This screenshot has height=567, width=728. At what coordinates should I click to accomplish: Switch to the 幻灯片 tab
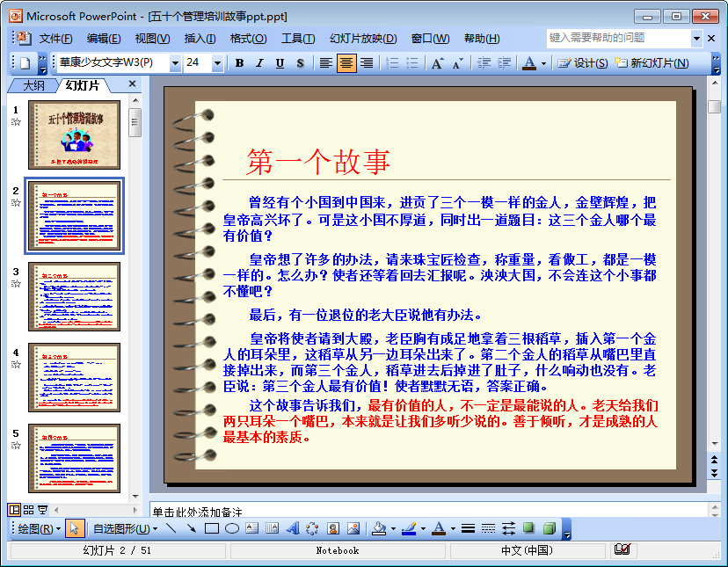[x=82, y=85]
